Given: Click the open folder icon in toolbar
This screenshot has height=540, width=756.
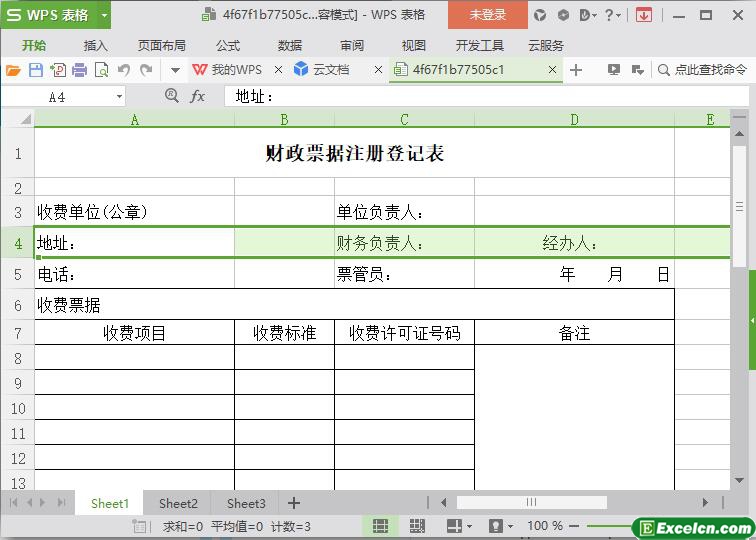Looking at the screenshot, I should click(x=13, y=70).
